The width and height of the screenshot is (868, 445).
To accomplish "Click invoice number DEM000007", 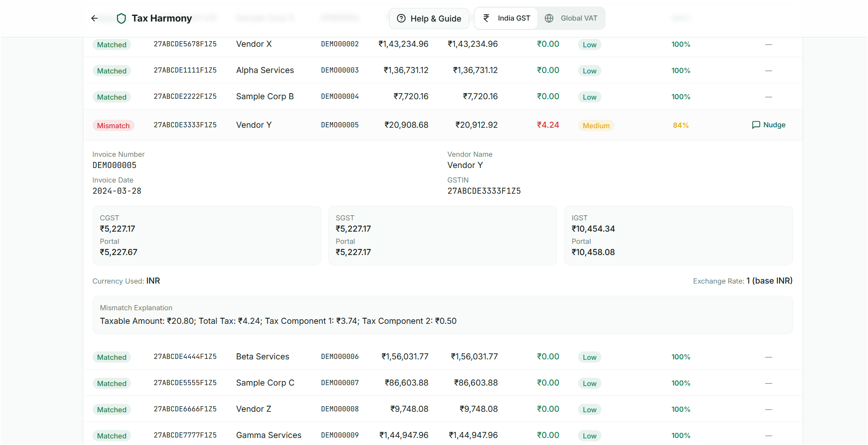I will click(x=340, y=383).
